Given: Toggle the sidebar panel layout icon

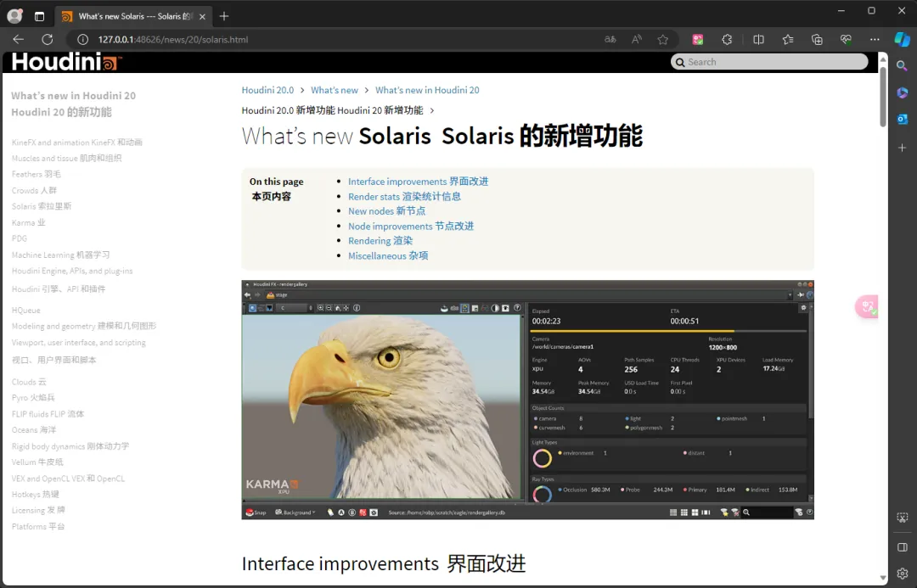Looking at the screenshot, I should click(903, 547).
